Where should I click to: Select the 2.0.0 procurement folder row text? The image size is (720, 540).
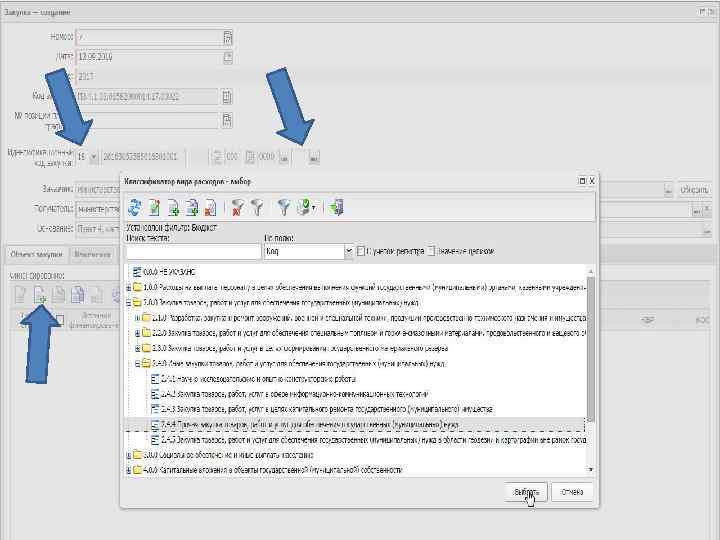(281, 303)
